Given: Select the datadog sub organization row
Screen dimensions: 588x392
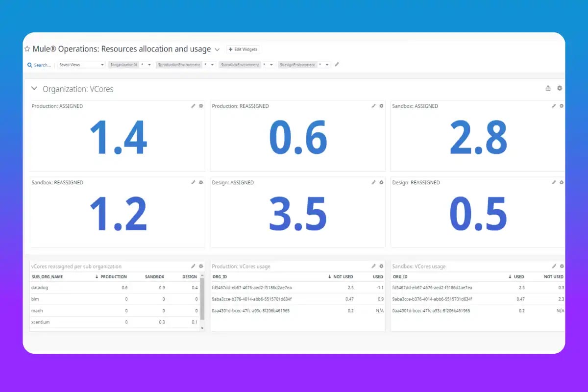Looking at the screenshot, I should (115, 288).
